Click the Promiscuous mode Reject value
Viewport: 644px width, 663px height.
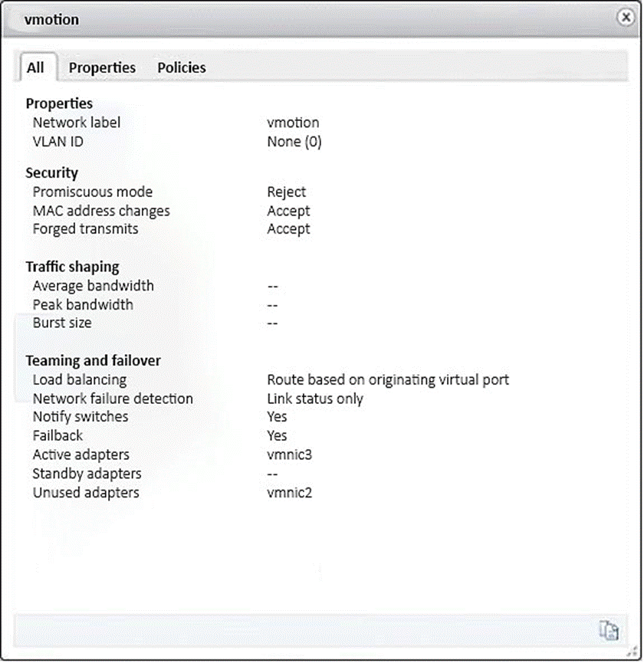pos(286,192)
